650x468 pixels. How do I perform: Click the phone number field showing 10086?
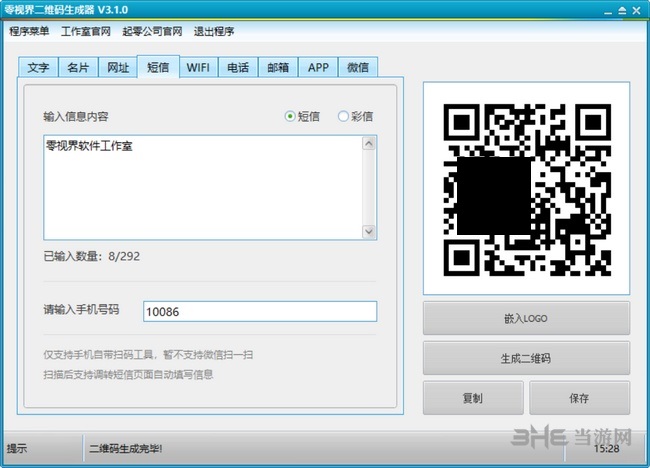tap(260, 311)
